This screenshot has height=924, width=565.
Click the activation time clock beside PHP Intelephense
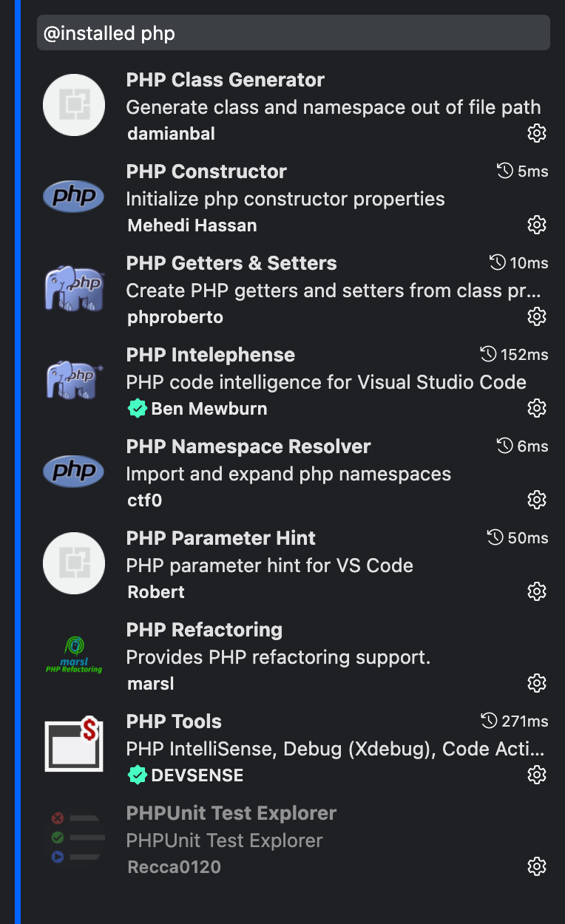(x=488, y=354)
